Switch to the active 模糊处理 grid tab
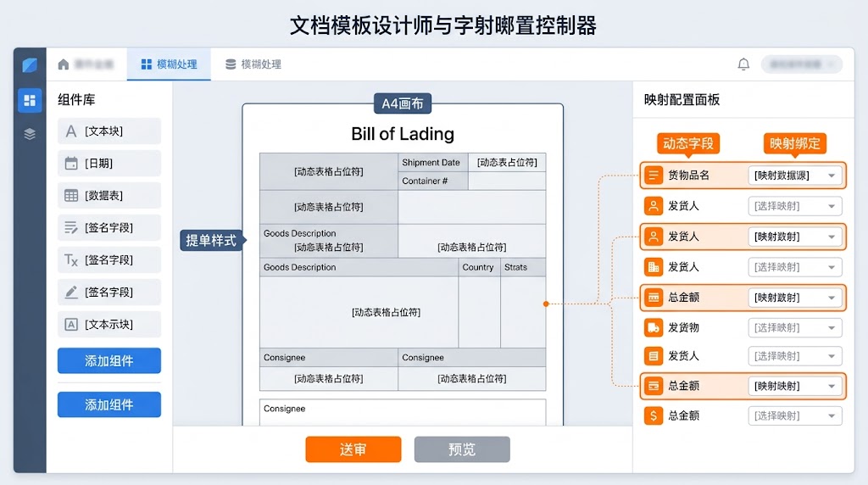The height and width of the screenshot is (485, 868). click(x=169, y=64)
